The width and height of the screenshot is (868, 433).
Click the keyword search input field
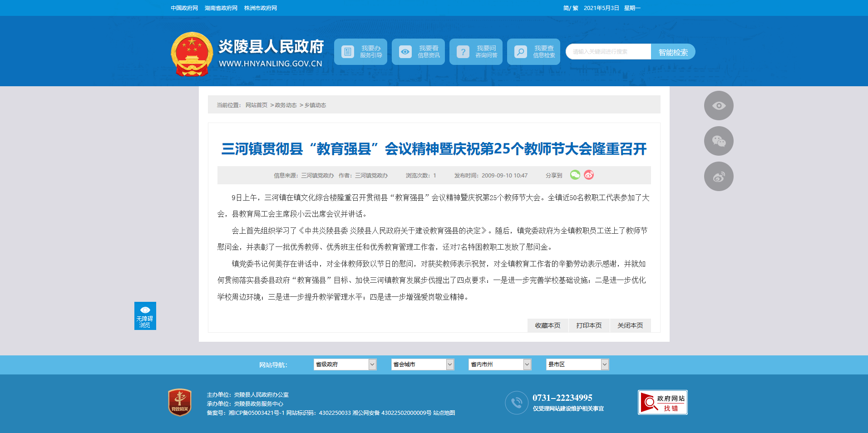(608, 52)
